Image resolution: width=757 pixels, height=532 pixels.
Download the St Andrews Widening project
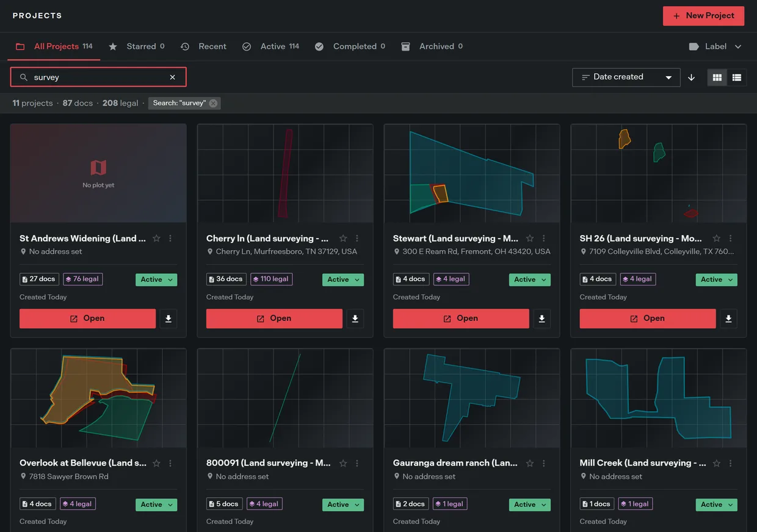168,318
